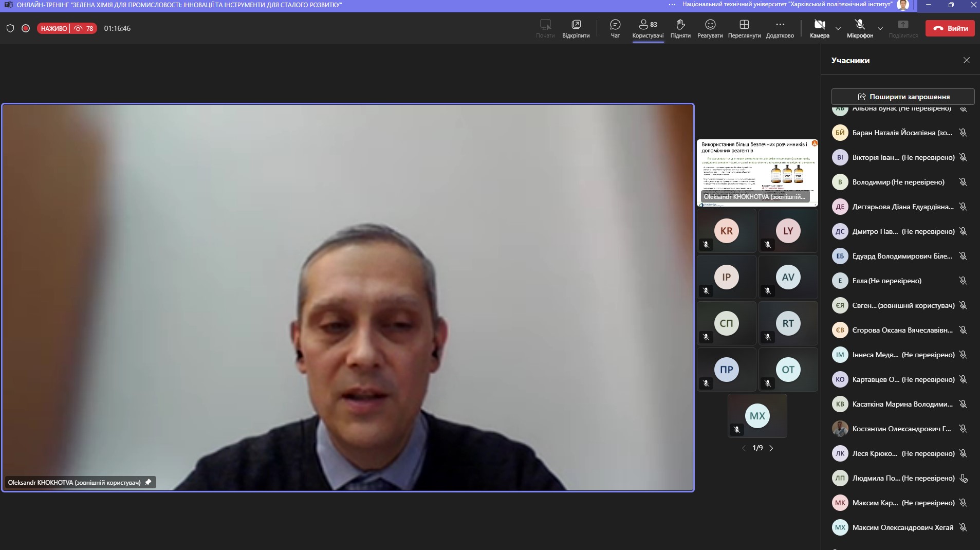The image size is (980, 550).
Task: Click the ІМ avatar in participants list
Action: click(x=840, y=355)
